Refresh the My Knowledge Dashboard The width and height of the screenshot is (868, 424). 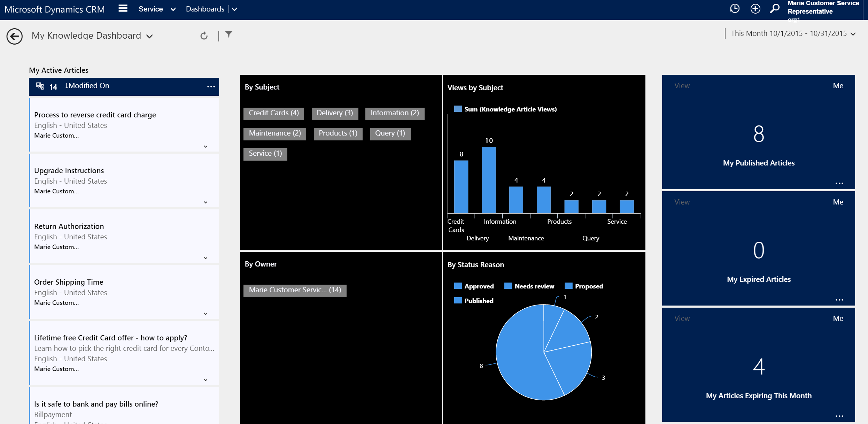point(204,35)
